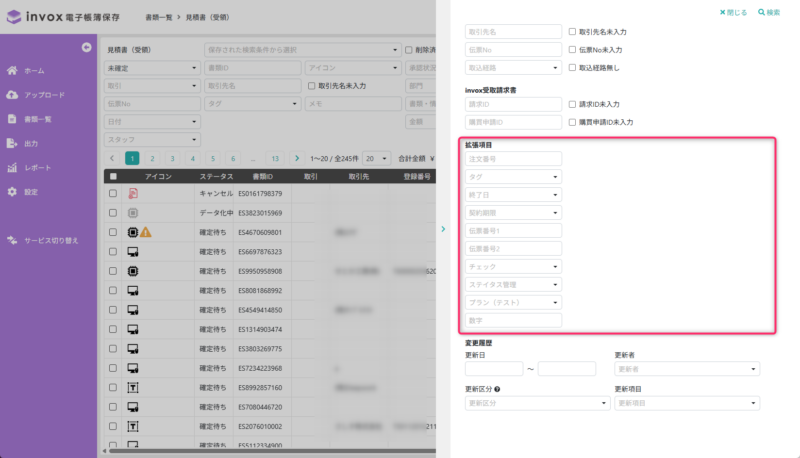Tick the 購買申請ID未入力 checkbox
The width and height of the screenshot is (800, 458).
571,122
